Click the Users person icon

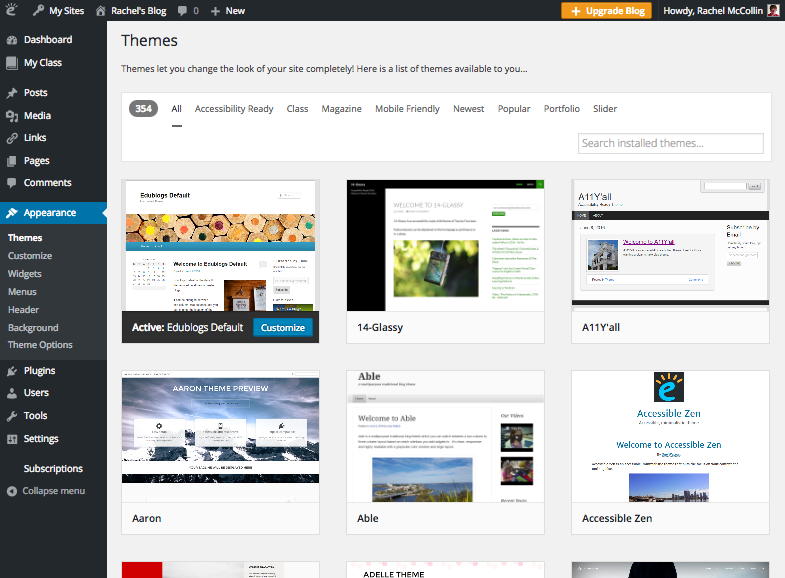(x=12, y=393)
